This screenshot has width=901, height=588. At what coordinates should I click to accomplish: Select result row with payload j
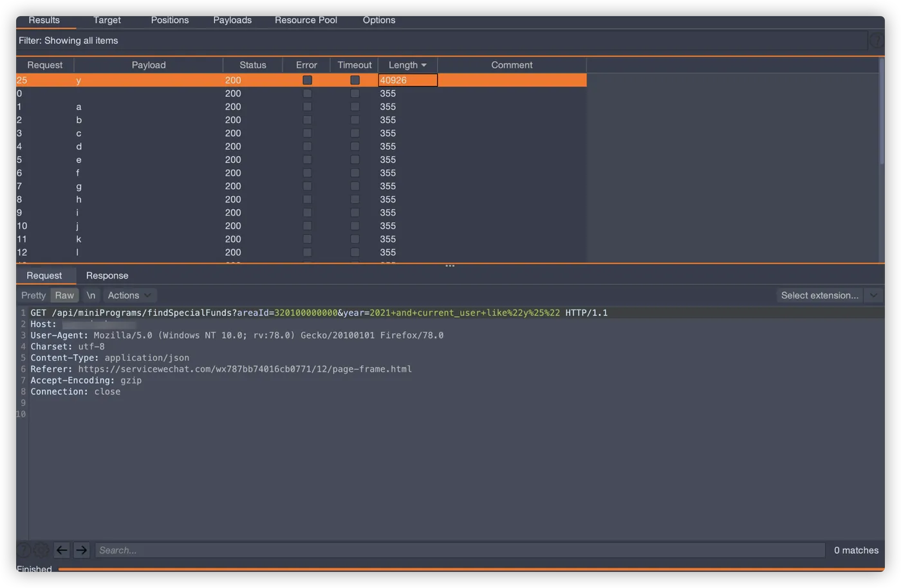301,226
